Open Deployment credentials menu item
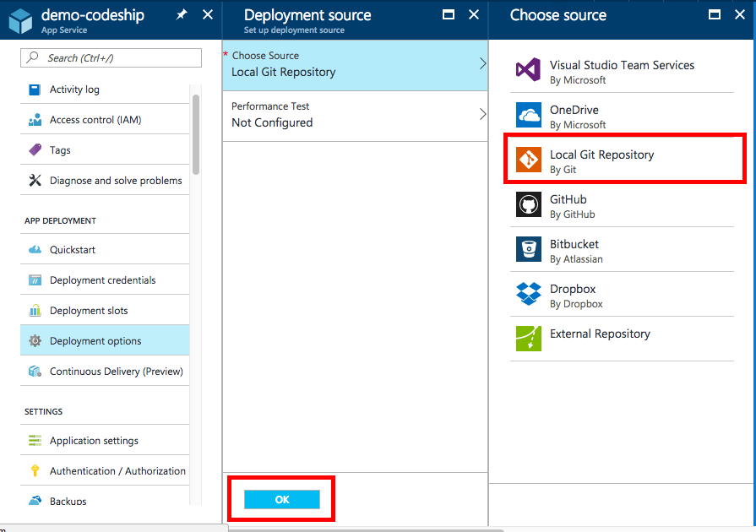The width and height of the screenshot is (756, 532). coord(105,280)
